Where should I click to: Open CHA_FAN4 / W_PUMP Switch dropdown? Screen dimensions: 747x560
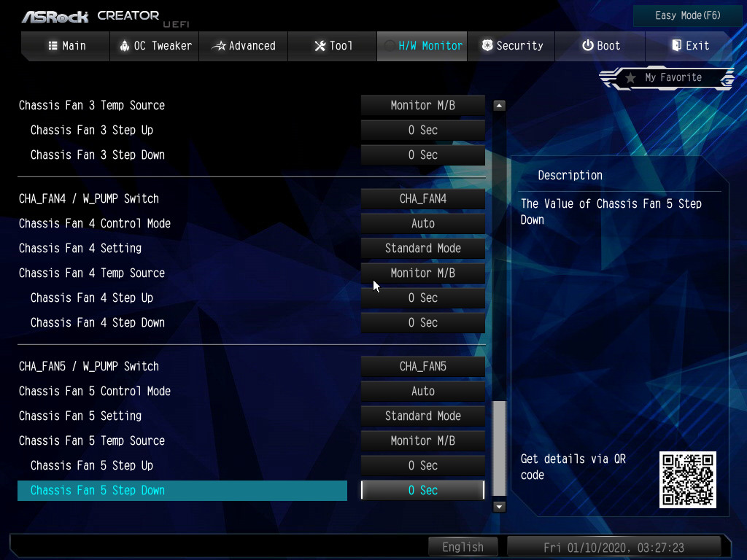(423, 199)
